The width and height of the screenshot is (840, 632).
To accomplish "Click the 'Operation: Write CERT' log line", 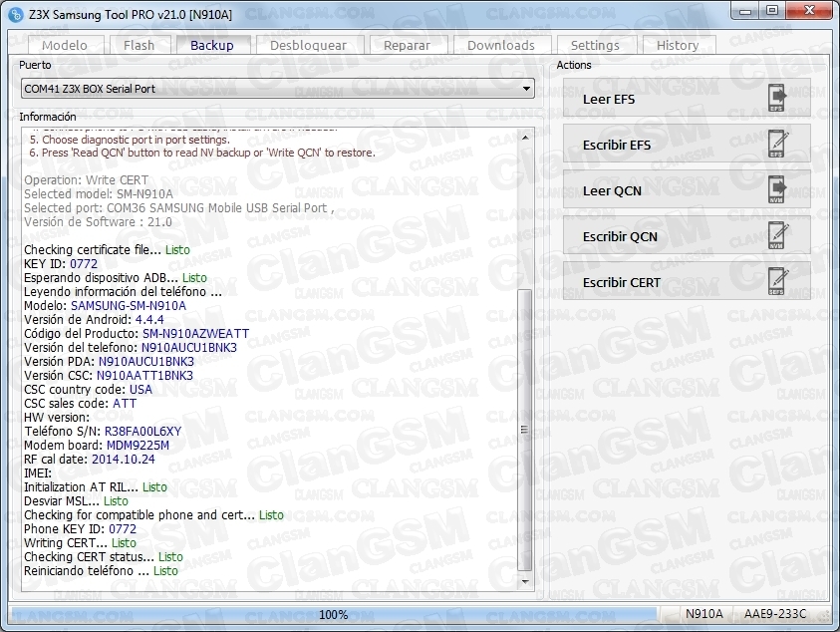I will [87, 180].
